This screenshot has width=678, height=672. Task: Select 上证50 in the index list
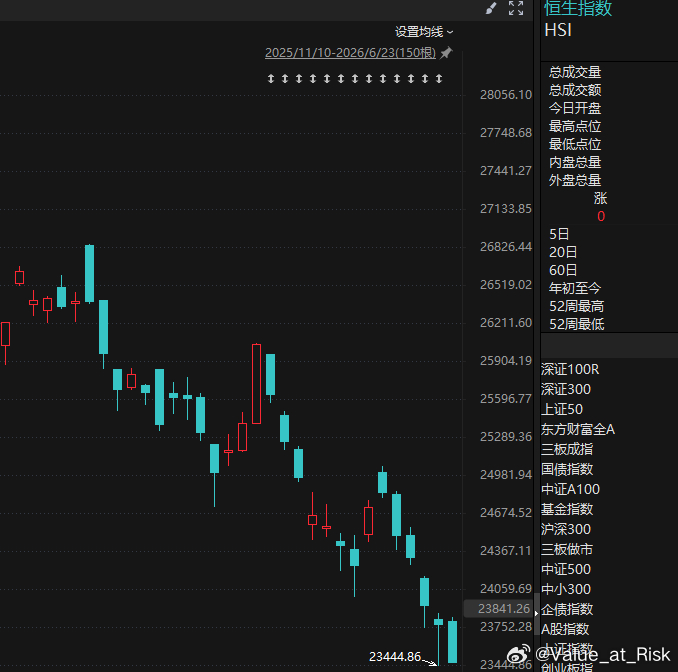pyautogui.click(x=562, y=409)
